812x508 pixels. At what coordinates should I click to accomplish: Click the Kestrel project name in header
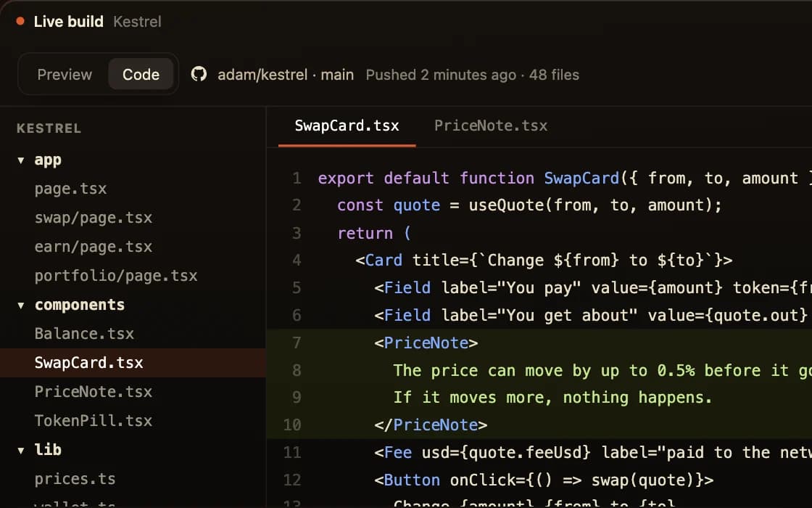[137, 21]
